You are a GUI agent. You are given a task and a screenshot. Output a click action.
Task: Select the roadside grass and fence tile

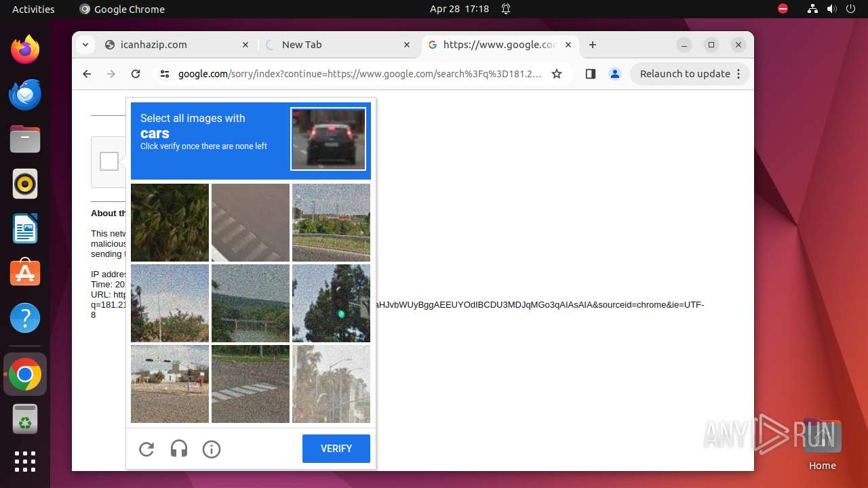(x=331, y=222)
